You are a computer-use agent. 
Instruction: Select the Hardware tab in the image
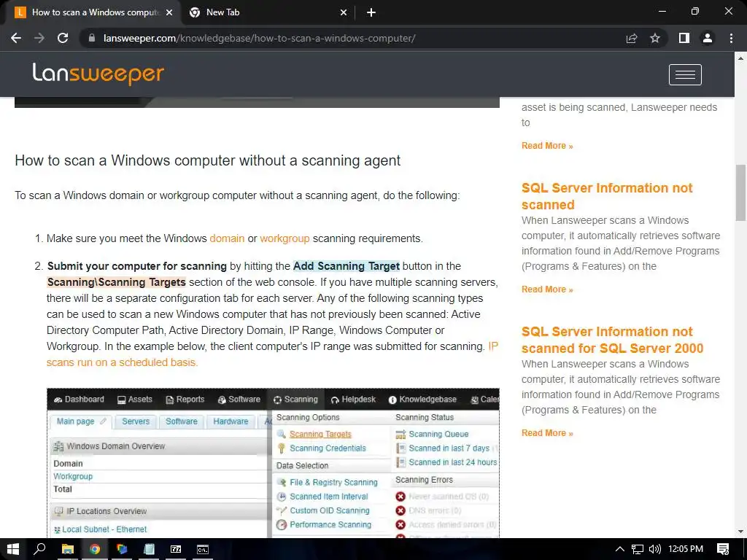pyautogui.click(x=231, y=421)
